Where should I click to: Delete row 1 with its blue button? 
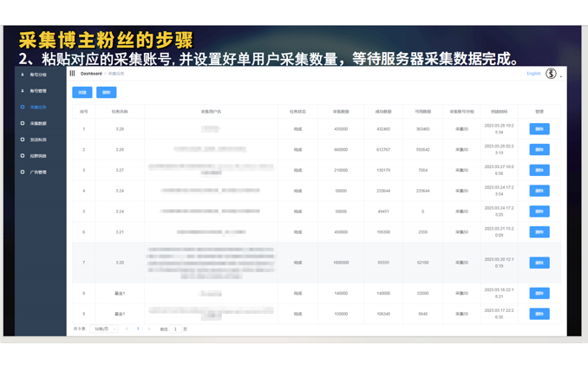(539, 129)
